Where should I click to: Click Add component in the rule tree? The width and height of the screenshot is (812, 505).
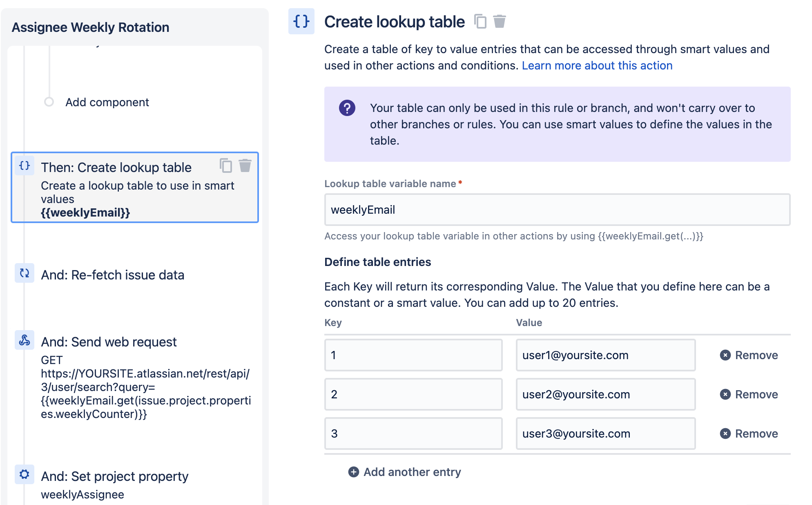pyautogui.click(x=107, y=102)
